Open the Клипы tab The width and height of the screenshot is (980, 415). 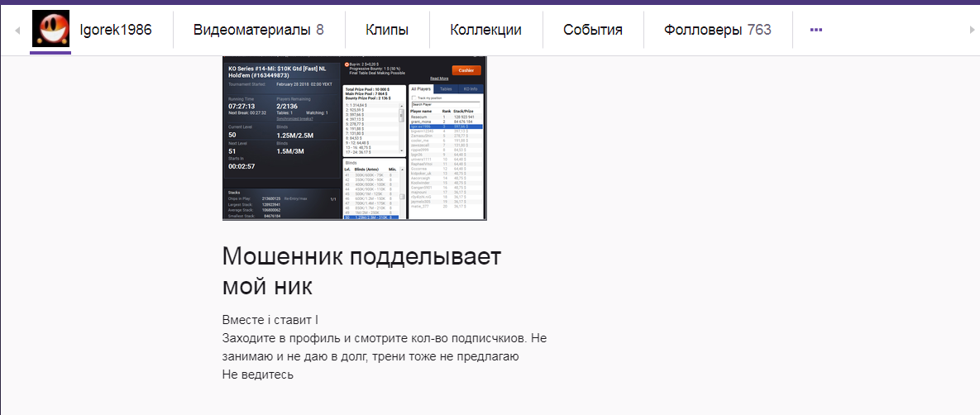click(x=387, y=30)
